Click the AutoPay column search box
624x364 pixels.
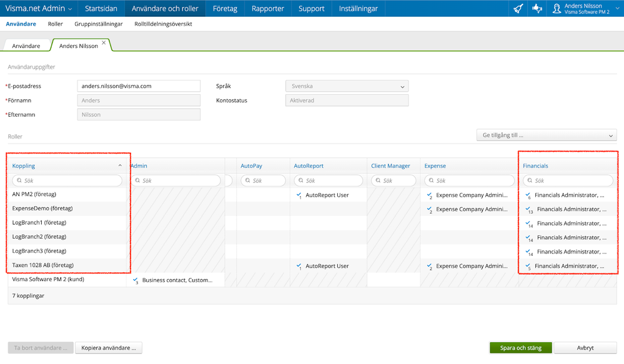pyautogui.click(x=263, y=180)
